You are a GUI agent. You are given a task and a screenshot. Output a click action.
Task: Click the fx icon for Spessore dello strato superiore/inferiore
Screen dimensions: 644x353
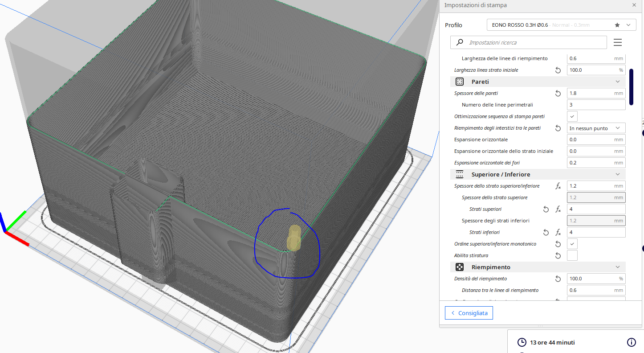coord(558,186)
